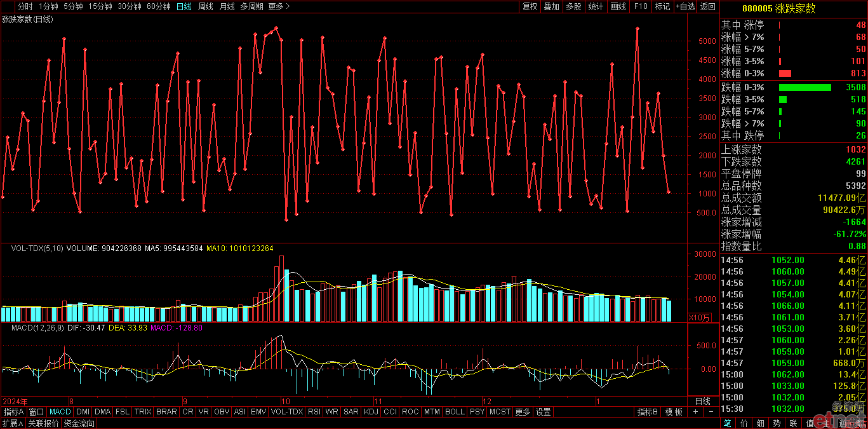The image size is (868, 429).
Task: Select the VOL-TDX indicator tab
Action: [x=287, y=412]
